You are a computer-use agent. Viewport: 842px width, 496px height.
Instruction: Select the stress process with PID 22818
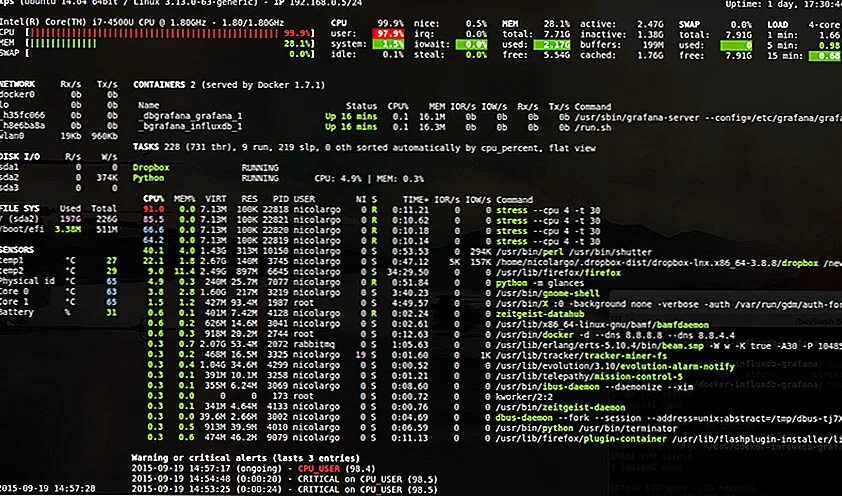(372, 210)
